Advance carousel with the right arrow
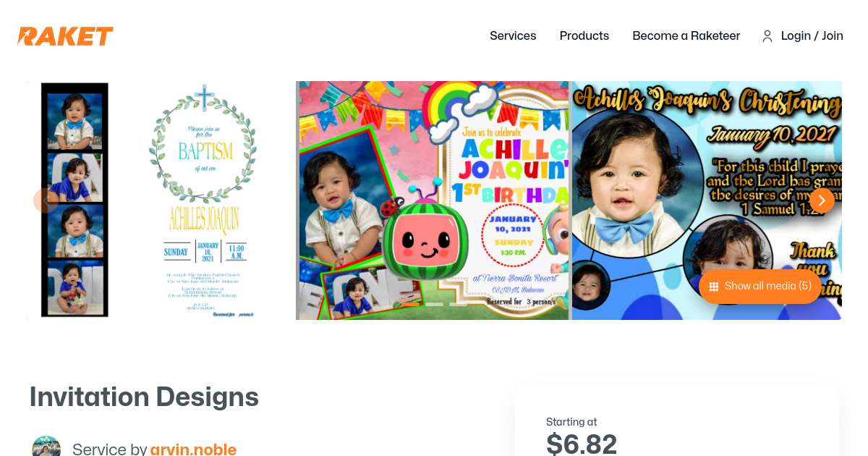 click(822, 200)
